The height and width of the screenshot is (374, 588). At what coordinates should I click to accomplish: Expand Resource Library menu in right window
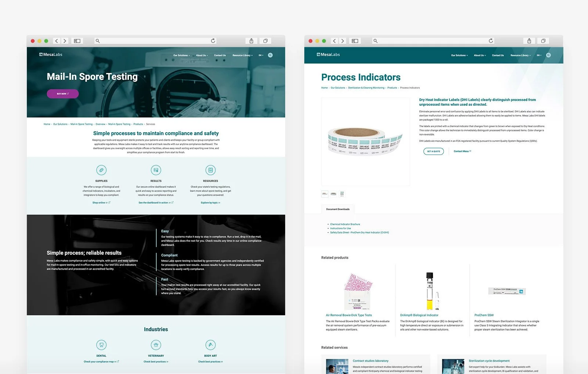(520, 55)
